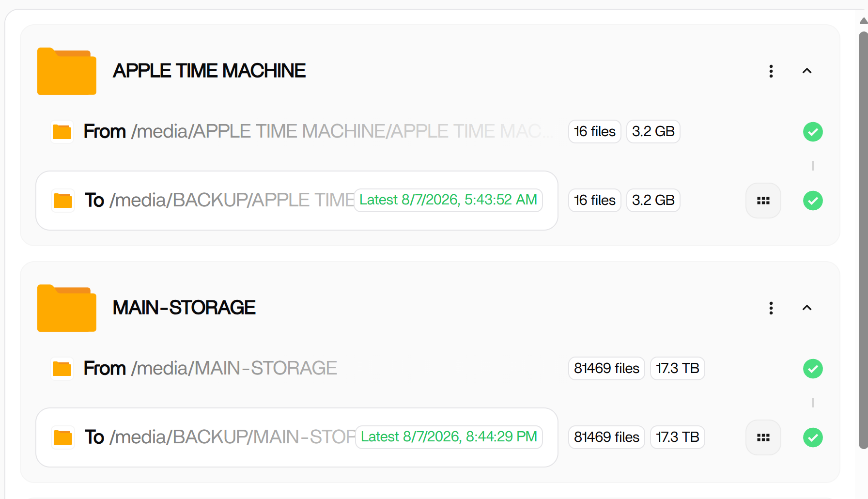Click the From /media/MAIN-STORAGE source path
The height and width of the screenshot is (499, 868).
tap(210, 369)
